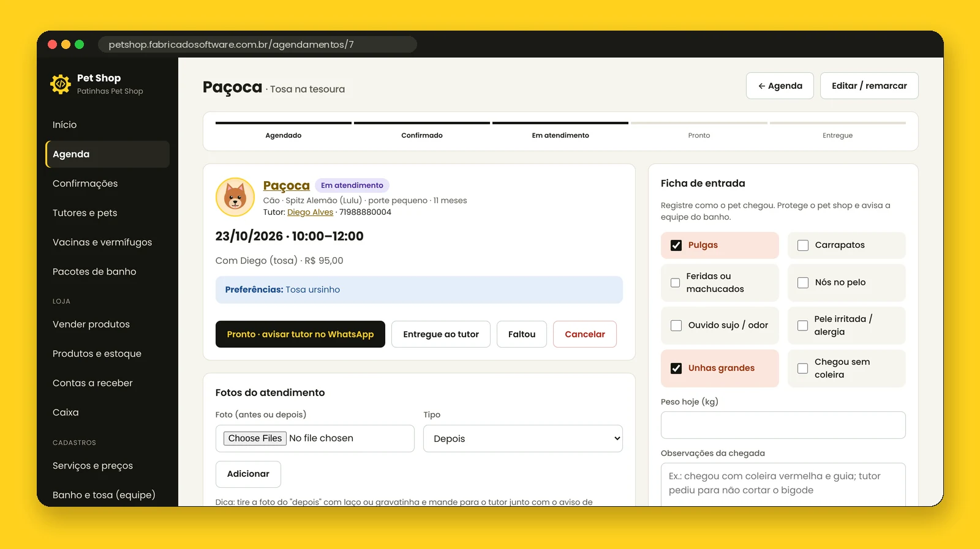980x549 pixels.
Task: Mark the Chegou sem coleira checkbox
Action: (802, 368)
